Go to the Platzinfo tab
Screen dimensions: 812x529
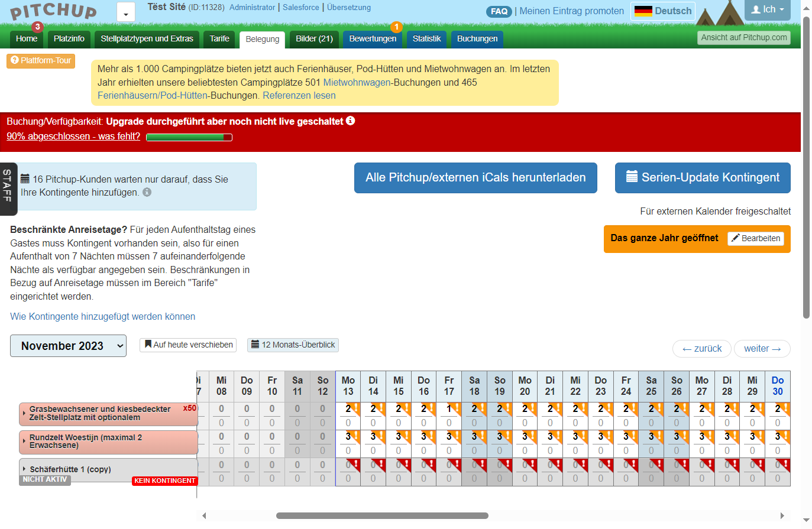click(x=69, y=39)
